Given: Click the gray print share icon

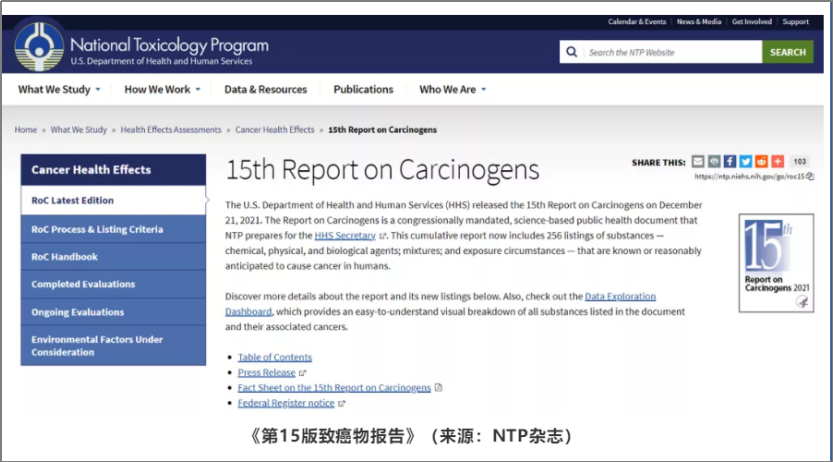Looking at the screenshot, I should (714, 161).
